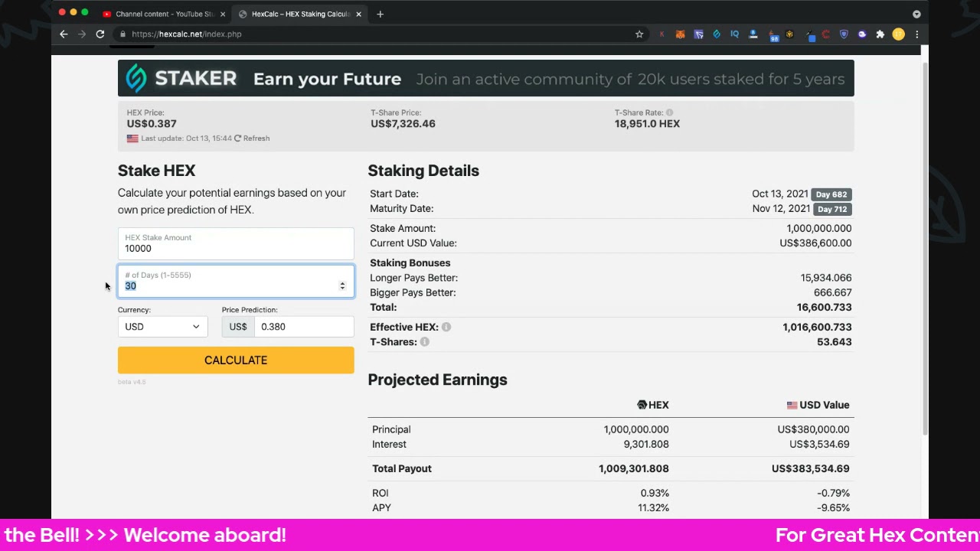Click the US$0.387 HEX price

click(x=152, y=123)
